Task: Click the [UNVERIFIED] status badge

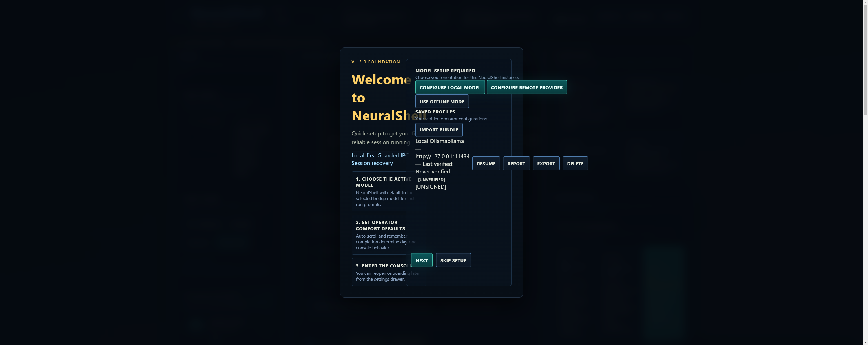Action: [431, 180]
